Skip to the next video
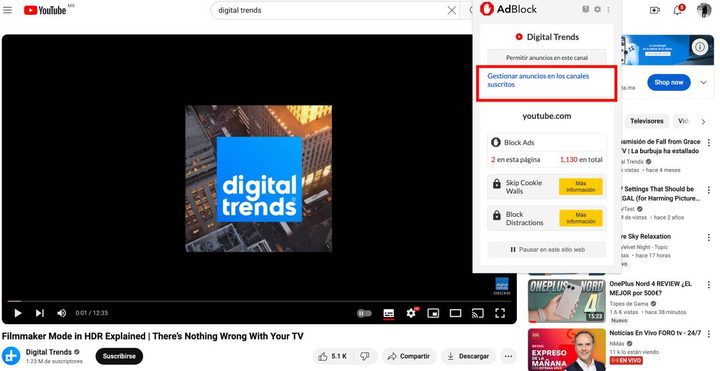Viewport: 720px width, 371px height. point(40,313)
